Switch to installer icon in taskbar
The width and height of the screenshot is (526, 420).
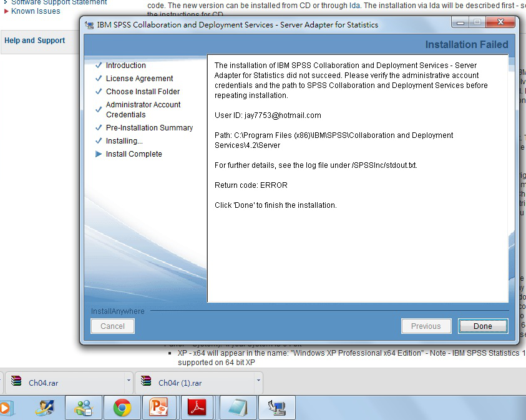click(277, 408)
